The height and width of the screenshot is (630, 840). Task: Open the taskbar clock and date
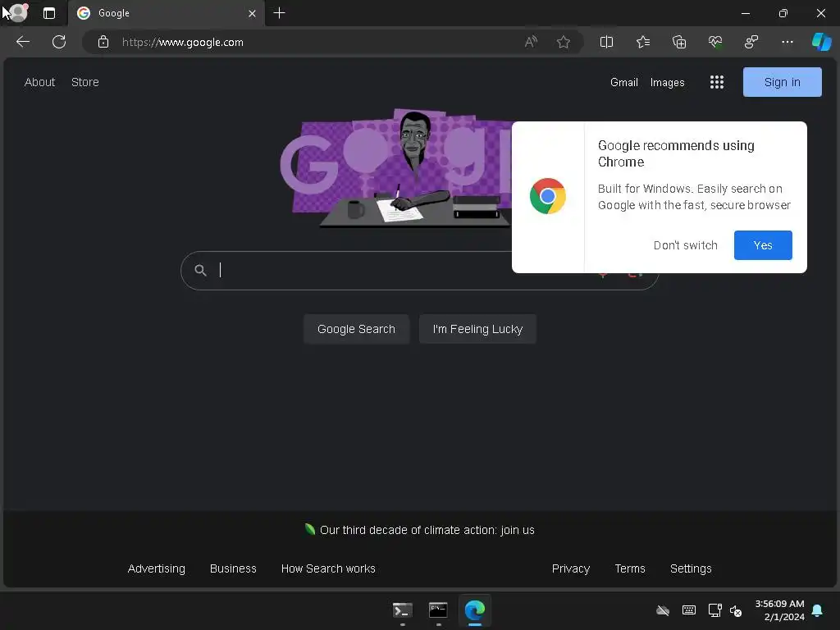[779, 610]
